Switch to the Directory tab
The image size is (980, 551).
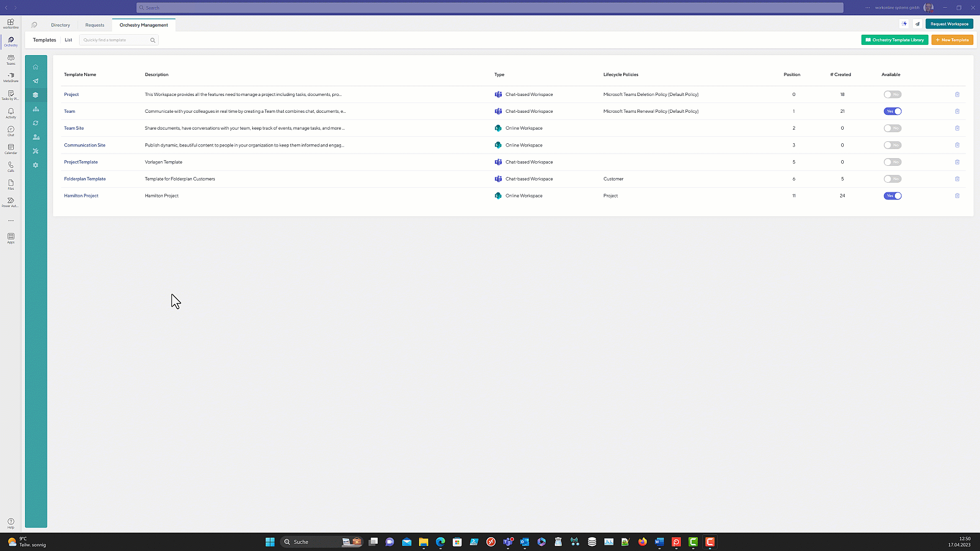(60, 25)
